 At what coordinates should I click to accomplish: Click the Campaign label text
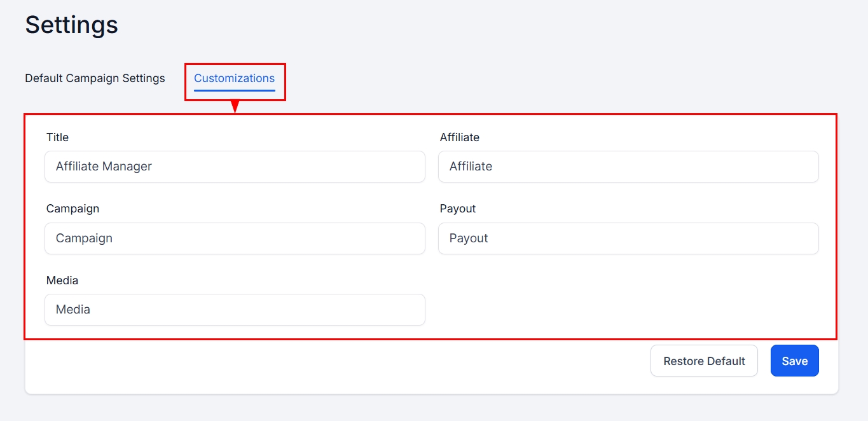pyautogui.click(x=72, y=209)
